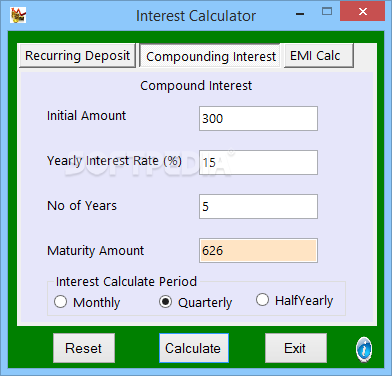
Task: Select the No of Years input box
Action: [x=258, y=206]
